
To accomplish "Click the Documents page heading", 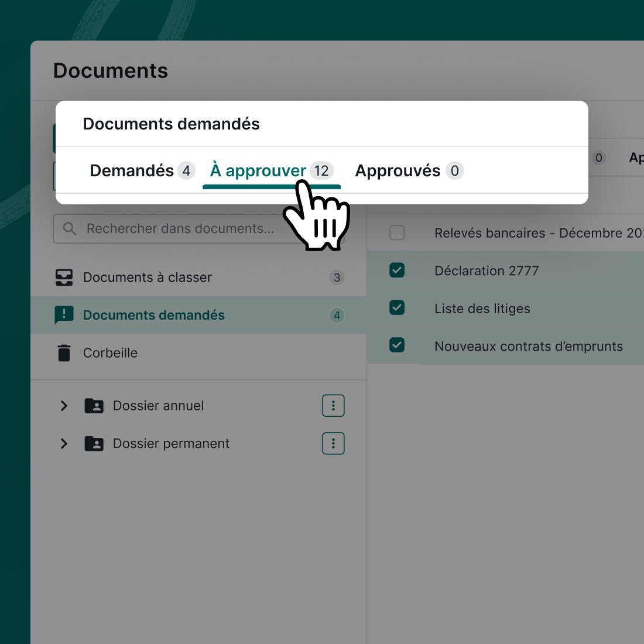I will coord(111,71).
